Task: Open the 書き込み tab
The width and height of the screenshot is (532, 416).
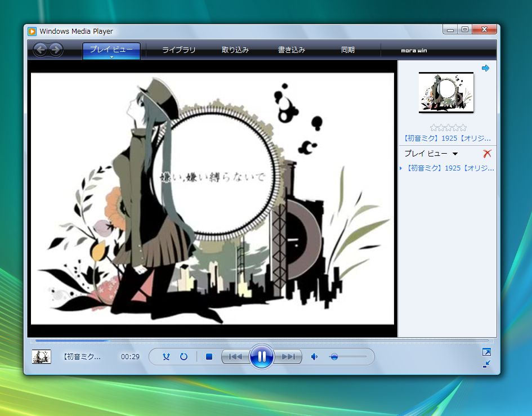Action: (x=292, y=50)
